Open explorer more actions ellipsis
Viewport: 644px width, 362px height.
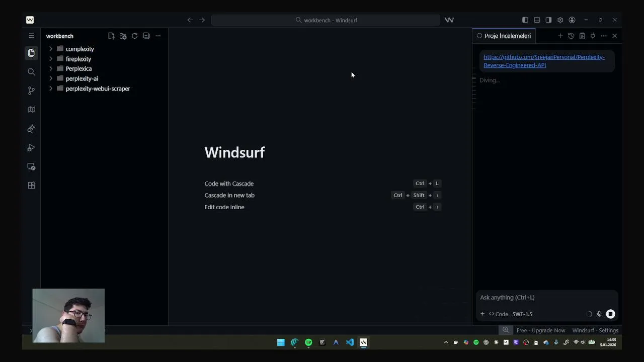(158, 36)
